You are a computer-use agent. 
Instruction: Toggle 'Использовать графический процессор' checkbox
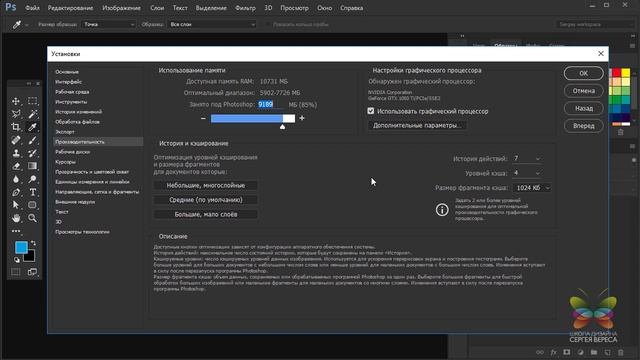coord(371,111)
